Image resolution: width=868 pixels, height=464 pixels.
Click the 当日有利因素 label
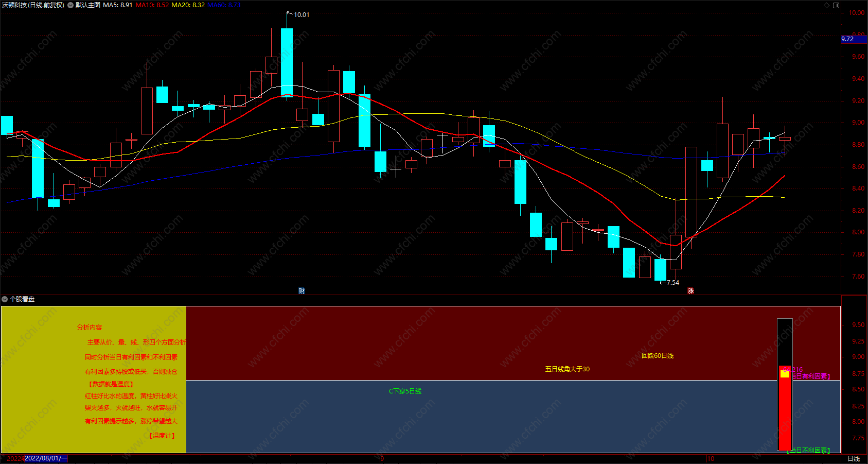point(811,376)
